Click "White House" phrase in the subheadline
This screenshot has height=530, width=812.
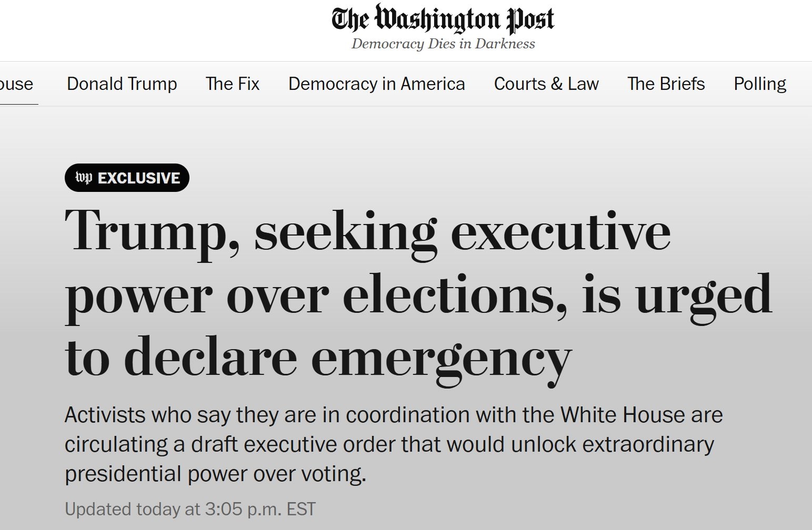coord(623,415)
